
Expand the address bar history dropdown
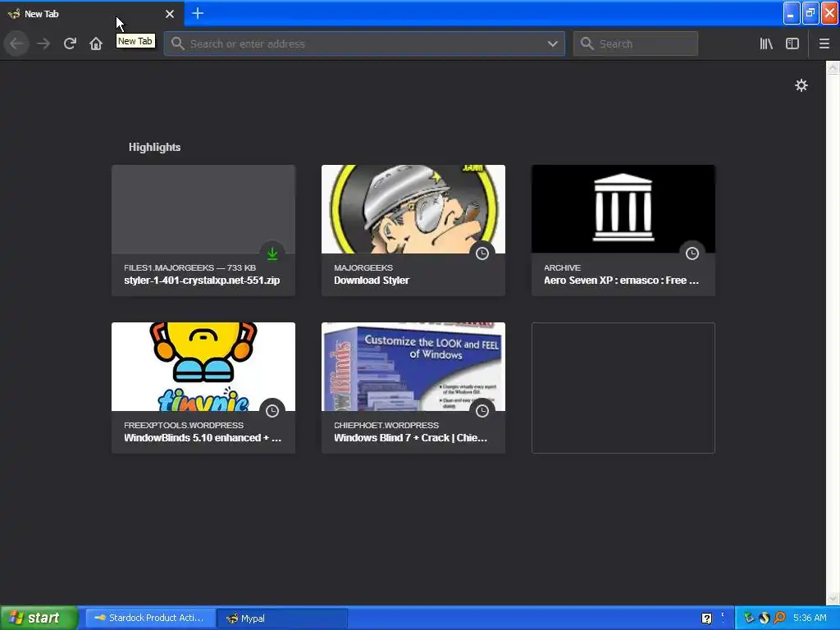tap(553, 44)
